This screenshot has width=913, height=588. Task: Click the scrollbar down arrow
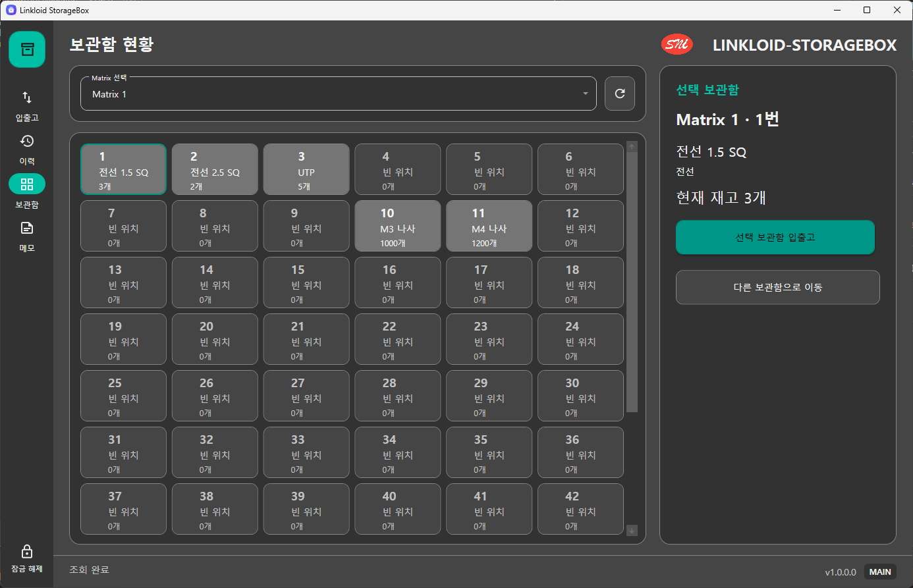point(632,530)
